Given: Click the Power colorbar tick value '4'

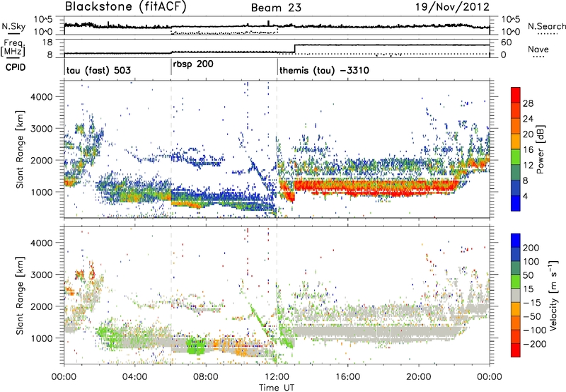Looking at the screenshot, I should coord(525,196).
